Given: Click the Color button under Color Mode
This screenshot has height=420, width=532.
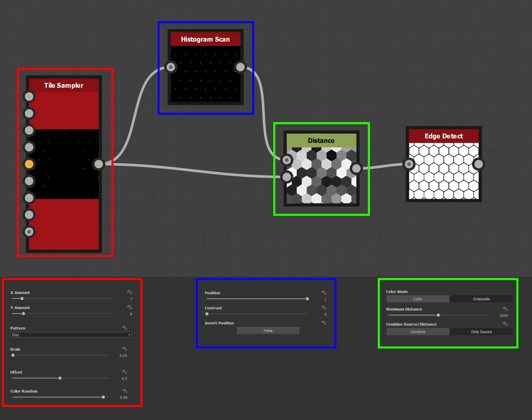Looking at the screenshot, I should point(417,299).
